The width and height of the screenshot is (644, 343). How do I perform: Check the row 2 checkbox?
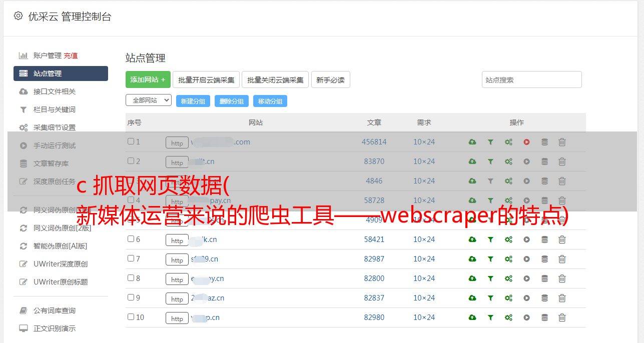tap(131, 161)
